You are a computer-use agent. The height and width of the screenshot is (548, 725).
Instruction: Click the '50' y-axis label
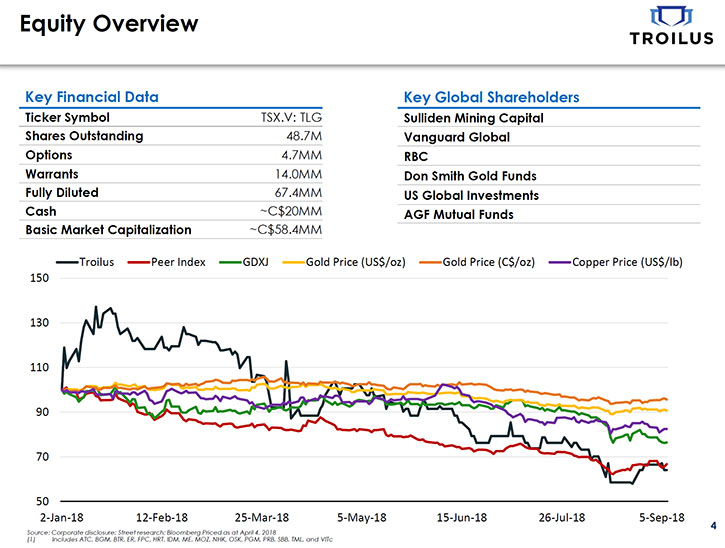(42, 501)
